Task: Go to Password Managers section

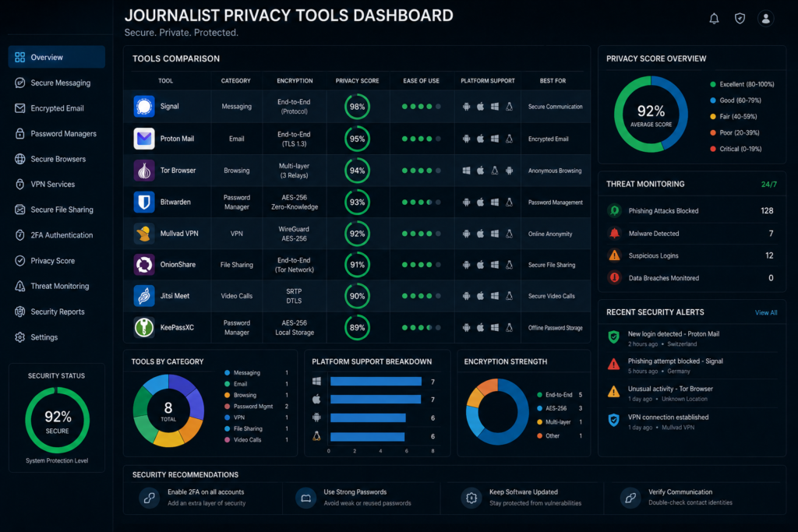Action: click(x=56, y=133)
